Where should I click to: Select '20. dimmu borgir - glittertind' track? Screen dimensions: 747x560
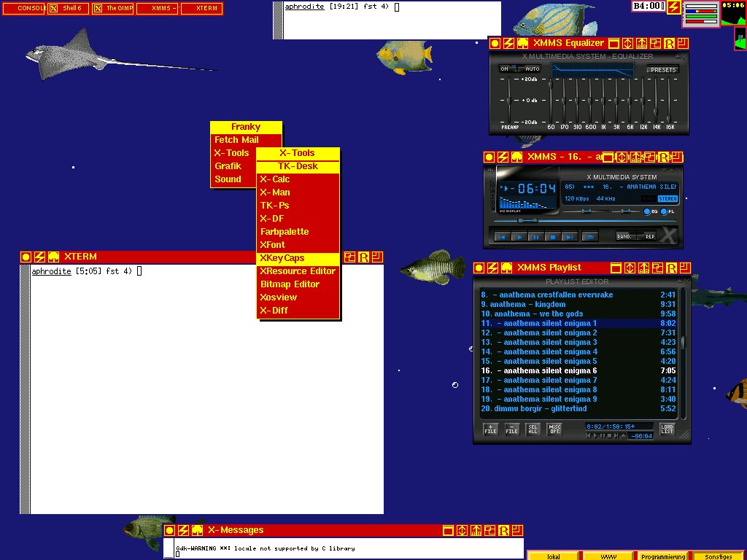coord(578,408)
